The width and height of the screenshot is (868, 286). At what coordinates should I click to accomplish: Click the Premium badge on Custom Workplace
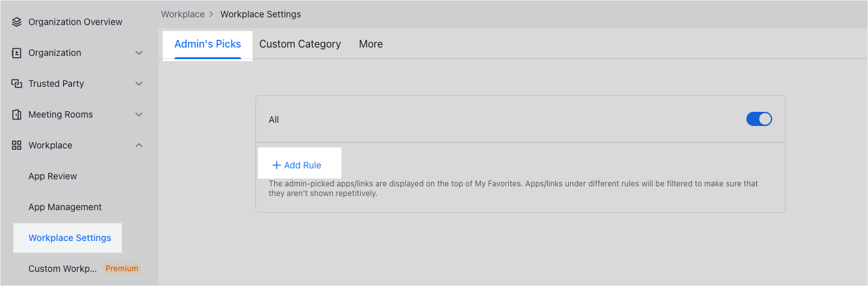122,269
